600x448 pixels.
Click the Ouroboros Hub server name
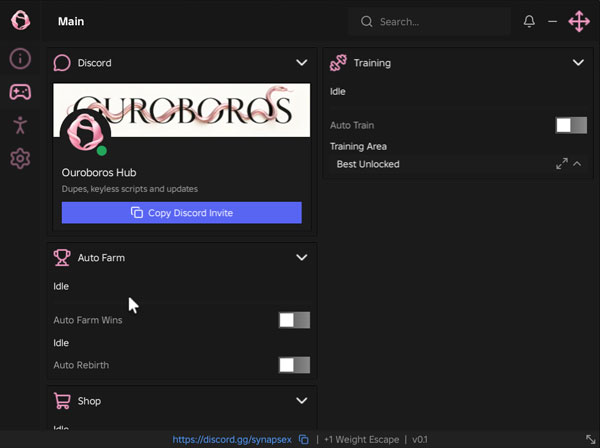[99, 173]
